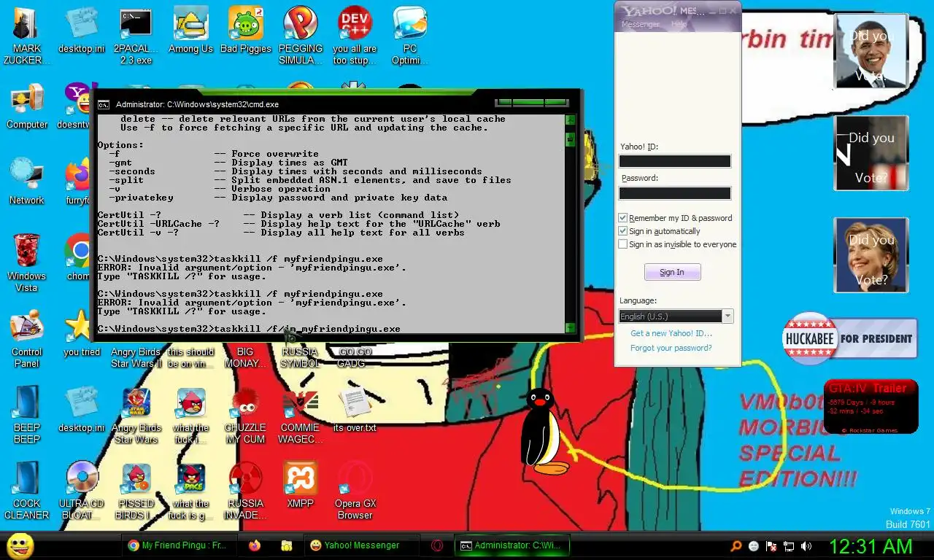This screenshot has width=934, height=560.
Task: Check Sign in as invisible to everyone
Action: [x=622, y=244]
